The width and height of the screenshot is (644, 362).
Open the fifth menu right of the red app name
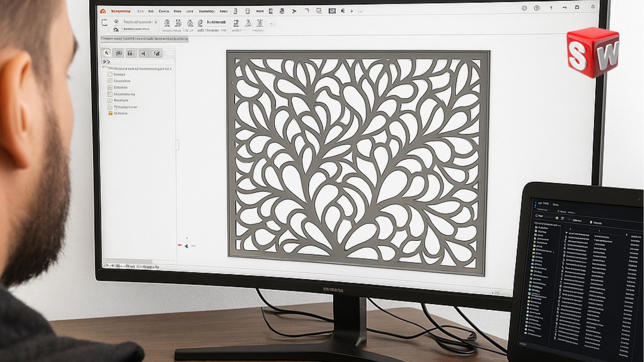tap(190, 11)
